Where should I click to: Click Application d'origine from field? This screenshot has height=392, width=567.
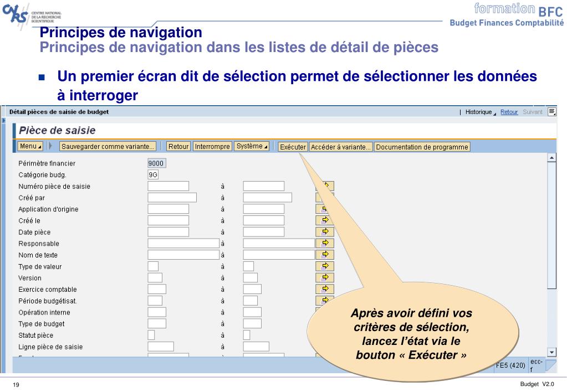click(x=168, y=209)
